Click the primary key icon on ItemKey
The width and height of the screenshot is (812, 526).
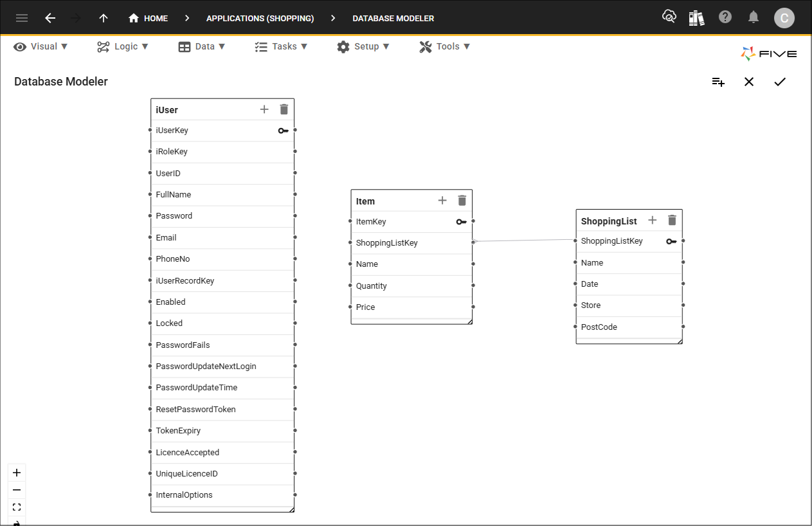[x=461, y=221]
